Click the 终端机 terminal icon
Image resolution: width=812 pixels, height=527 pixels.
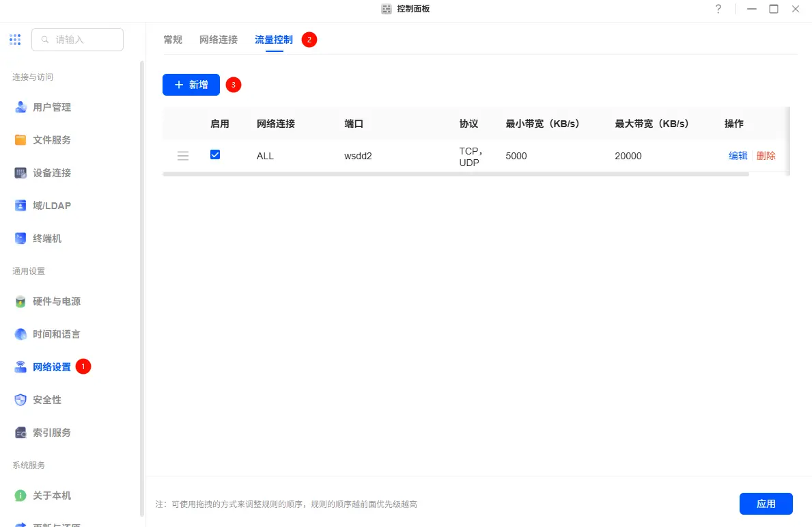point(20,239)
